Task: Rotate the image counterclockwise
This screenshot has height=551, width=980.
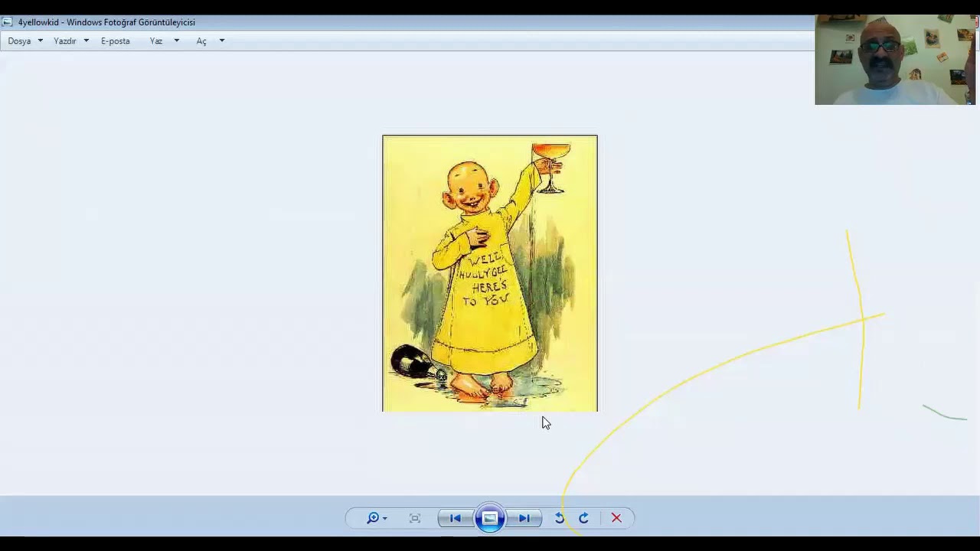Action: tap(560, 518)
